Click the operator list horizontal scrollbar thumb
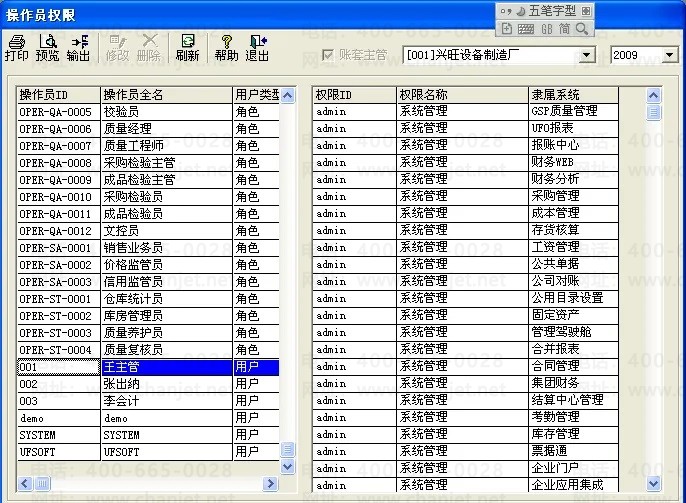Screen dimensions: 686x503 [42, 483]
